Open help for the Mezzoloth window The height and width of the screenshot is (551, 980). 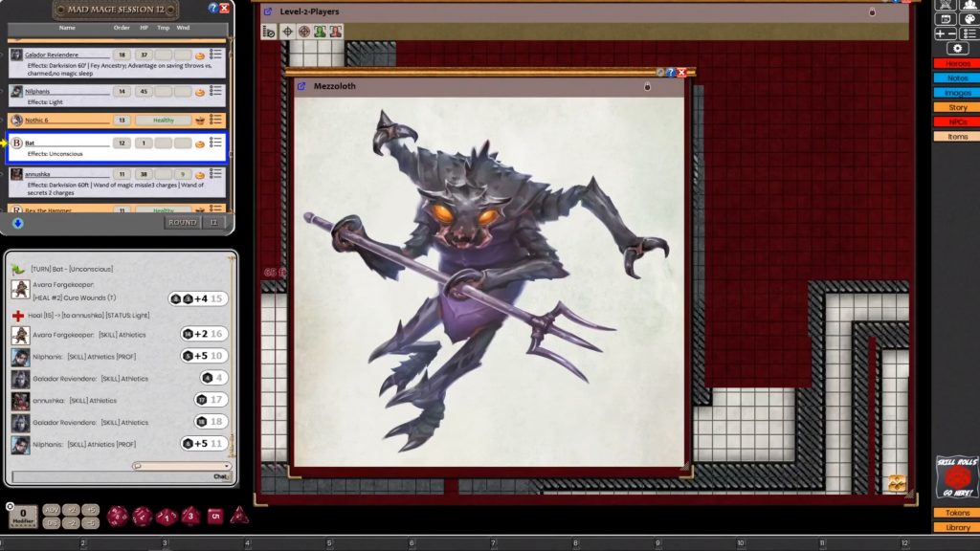click(671, 73)
